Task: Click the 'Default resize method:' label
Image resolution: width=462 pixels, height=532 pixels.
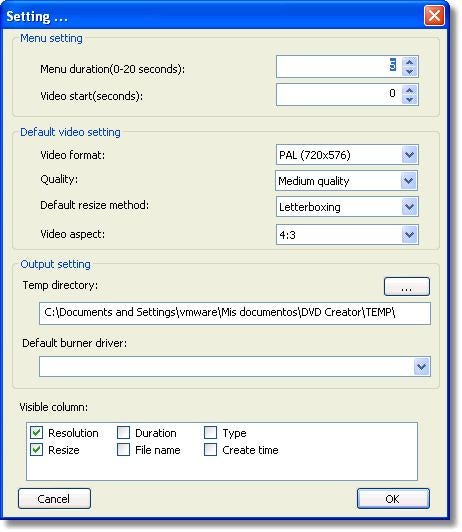Action: point(94,205)
